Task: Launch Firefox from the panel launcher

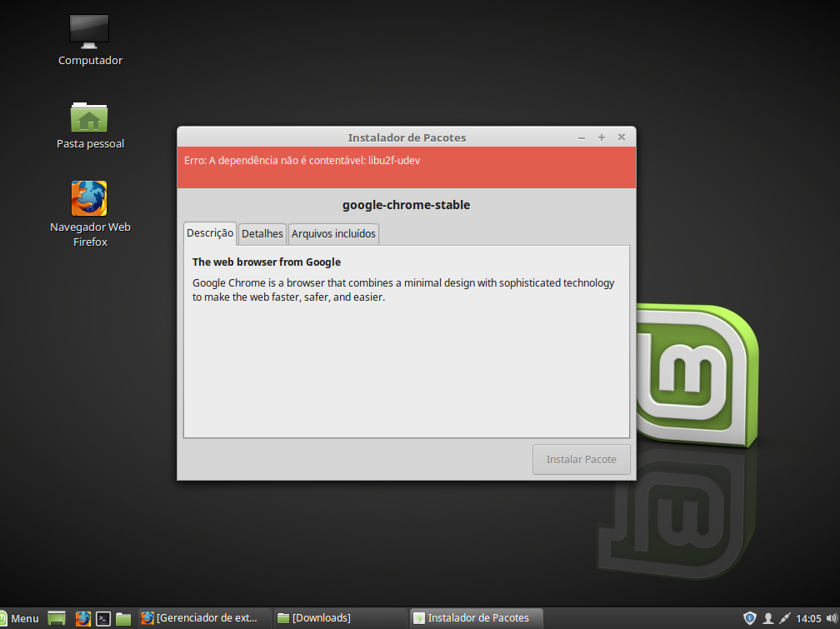Action: [x=82, y=618]
